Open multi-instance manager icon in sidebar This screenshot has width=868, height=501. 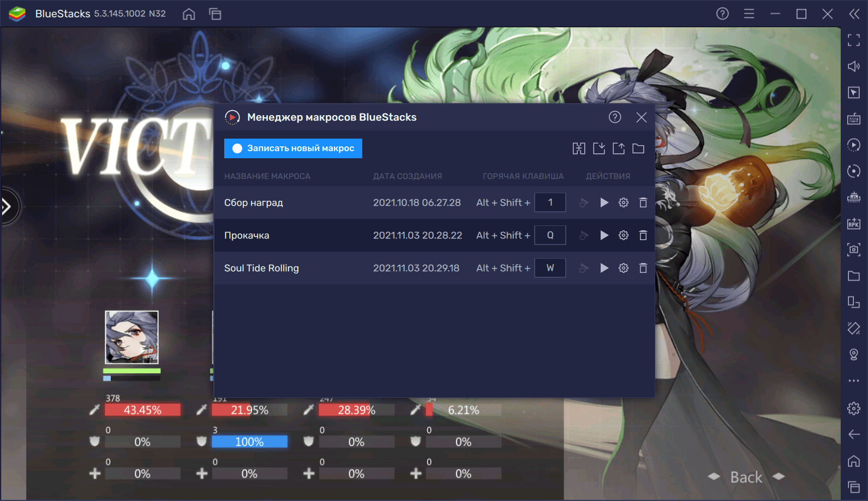pyautogui.click(x=854, y=302)
